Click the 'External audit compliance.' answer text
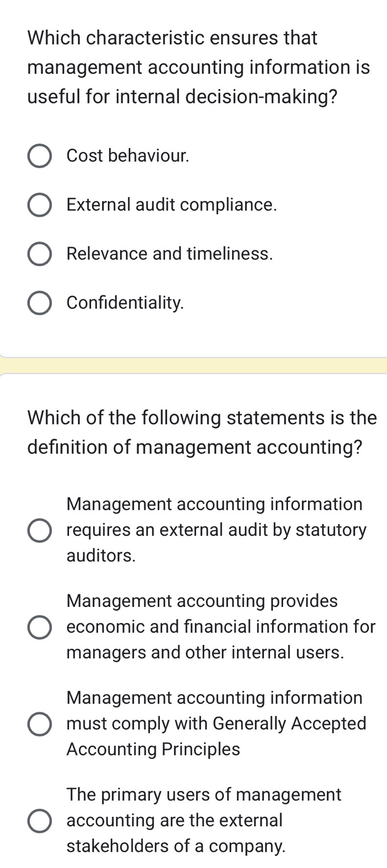Screen dimensions: 387x868 pyautogui.click(x=171, y=205)
